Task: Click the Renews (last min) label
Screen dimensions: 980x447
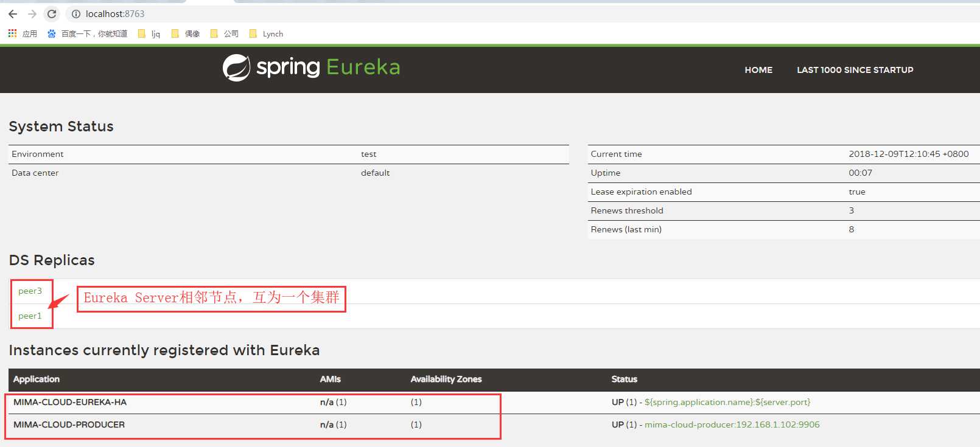Action: [x=626, y=229]
